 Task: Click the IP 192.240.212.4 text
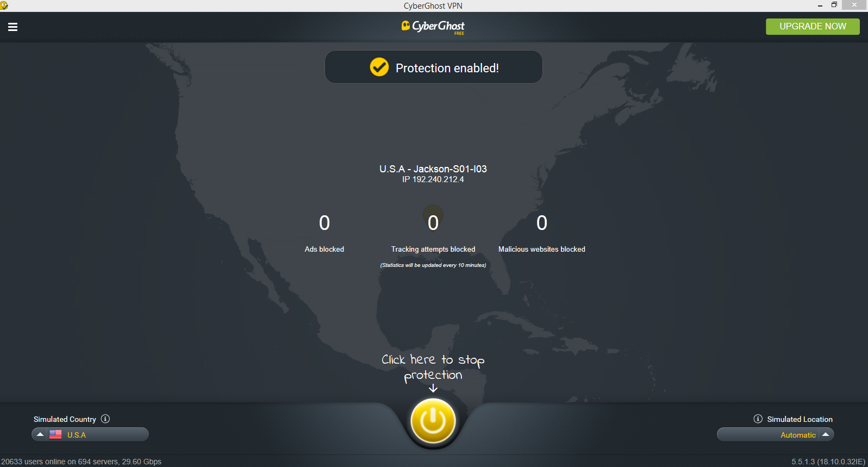pyautogui.click(x=433, y=179)
